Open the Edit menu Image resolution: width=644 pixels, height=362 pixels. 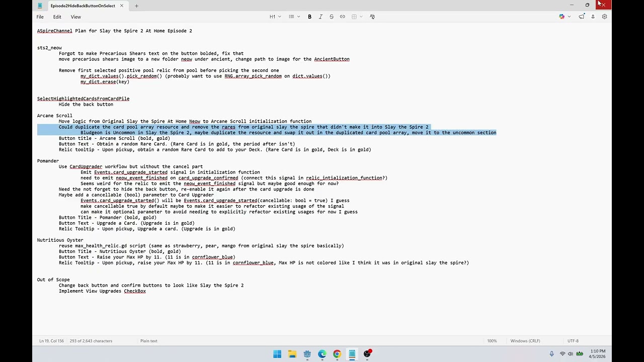[57, 17]
